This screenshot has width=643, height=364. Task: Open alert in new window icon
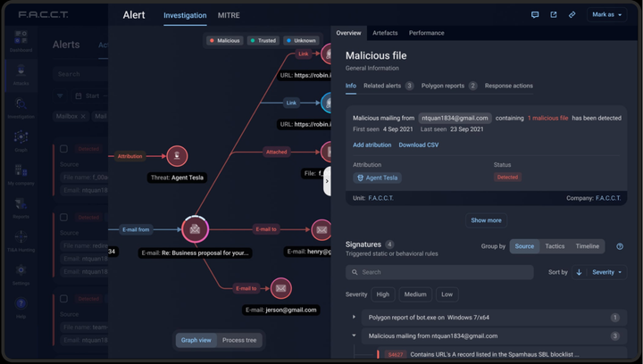(x=554, y=15)
